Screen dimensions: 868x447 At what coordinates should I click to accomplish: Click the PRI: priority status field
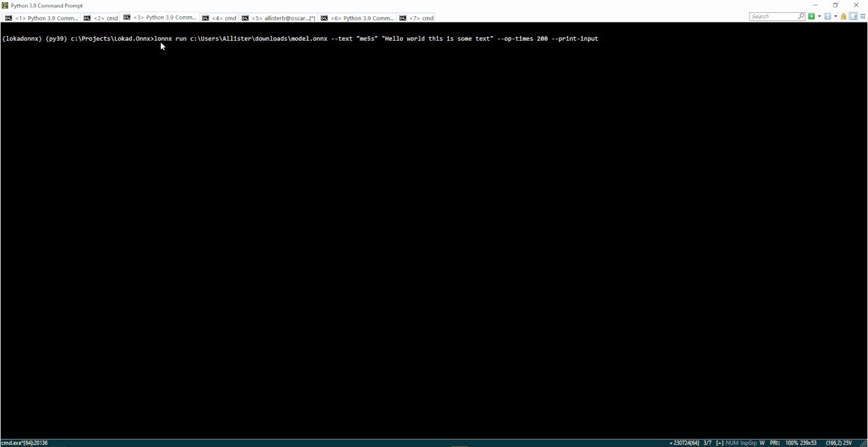[x=775, y=443]
